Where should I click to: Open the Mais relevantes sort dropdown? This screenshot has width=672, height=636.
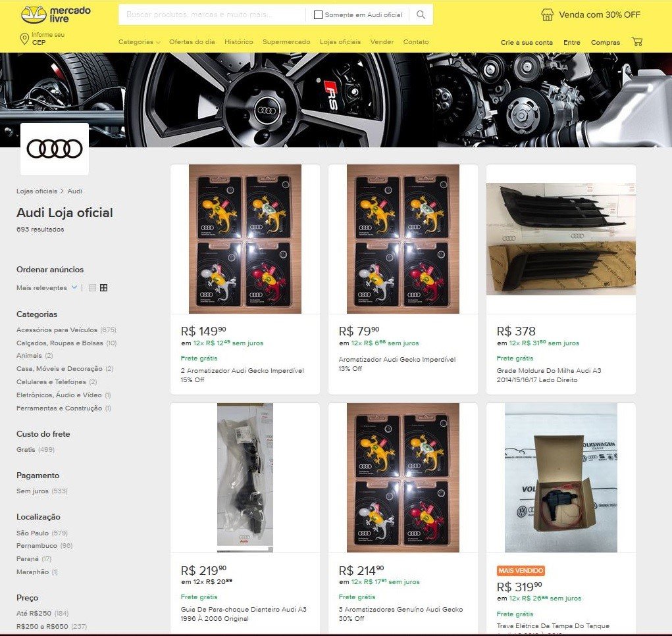tap(47, 287)
